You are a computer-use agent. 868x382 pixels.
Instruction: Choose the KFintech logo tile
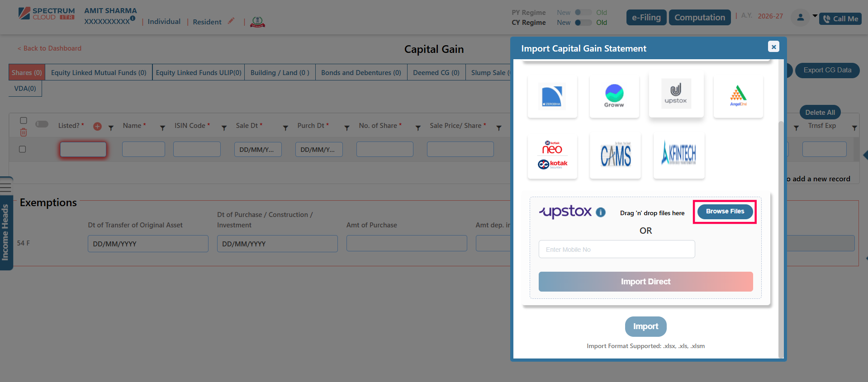coord(678,155)
